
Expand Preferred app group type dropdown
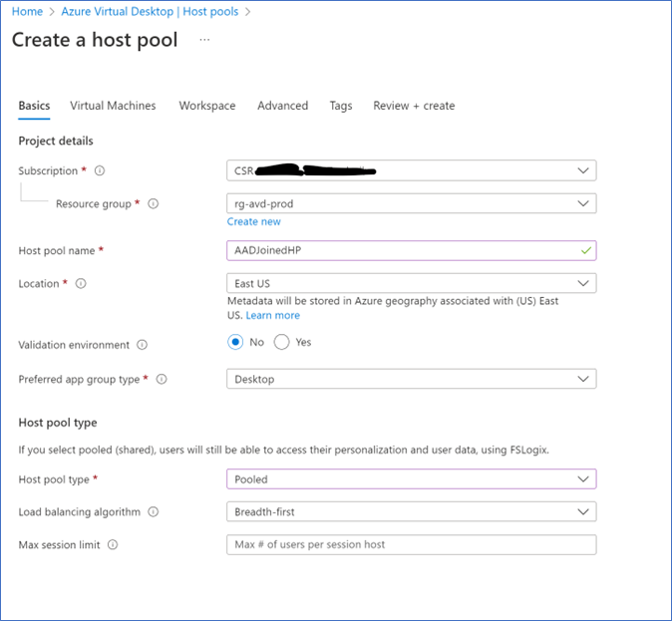(x=412, y=379)
